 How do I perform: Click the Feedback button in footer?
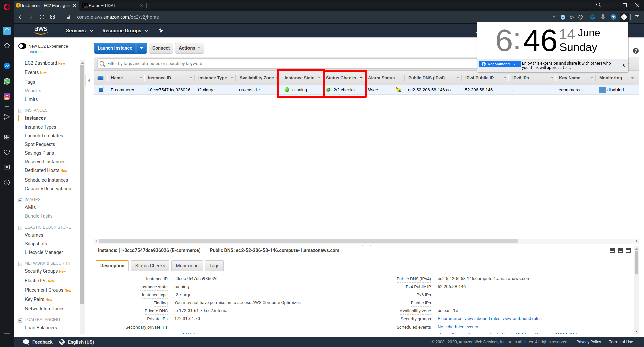point(38,342)
